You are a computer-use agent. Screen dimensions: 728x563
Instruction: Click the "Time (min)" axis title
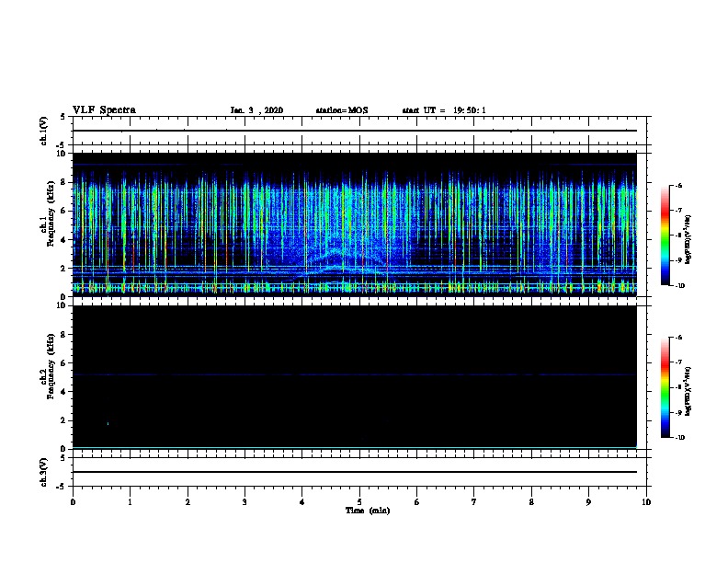[368, 511]
